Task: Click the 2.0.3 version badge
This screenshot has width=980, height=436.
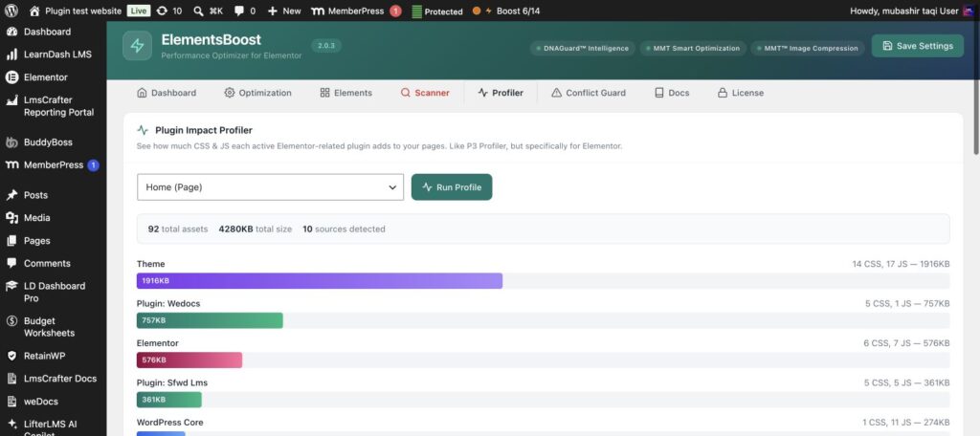Action: click(326, 46)
